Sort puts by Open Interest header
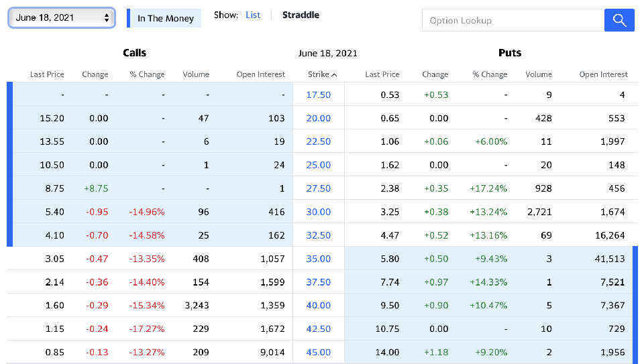This screenshot has height=364, width=644. tap(604, 74)
